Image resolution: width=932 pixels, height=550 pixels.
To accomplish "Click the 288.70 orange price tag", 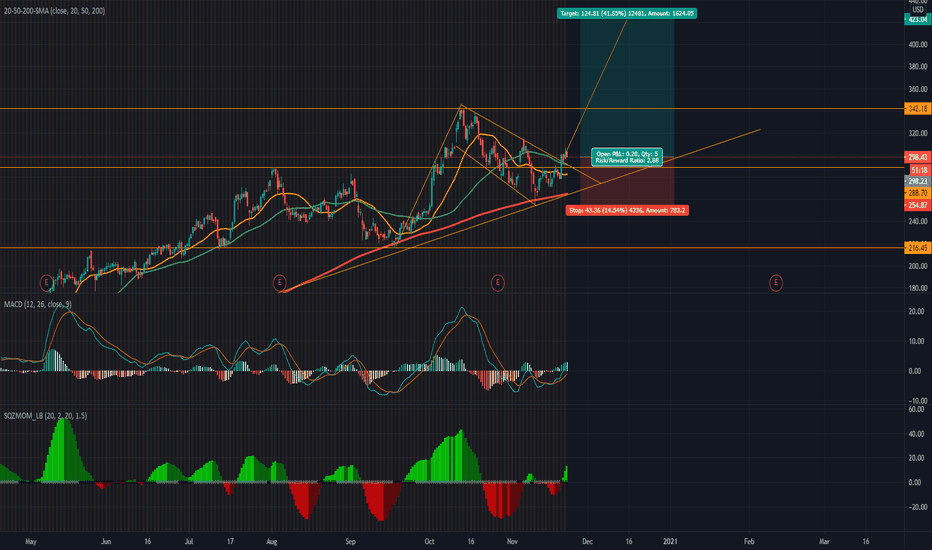I will pos(917,193).
